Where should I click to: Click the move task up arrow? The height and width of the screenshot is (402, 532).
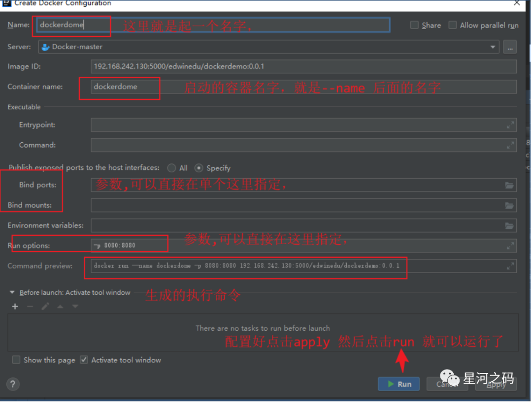pos(60,307)
